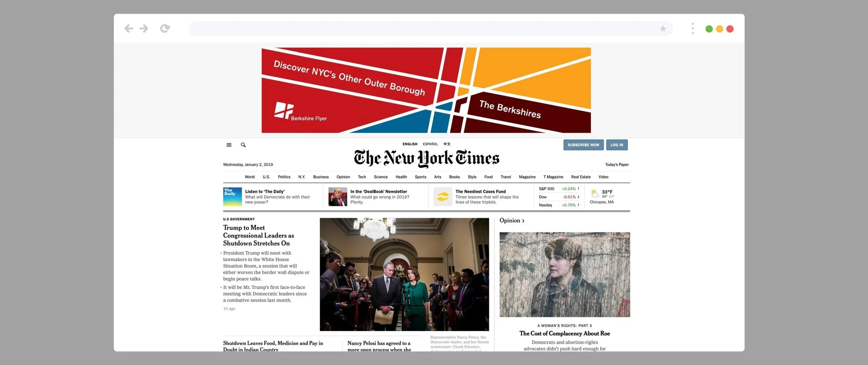Viewport: 868px width, 365px height.
Task: Open the Travel section
Action: coord(506,177)
